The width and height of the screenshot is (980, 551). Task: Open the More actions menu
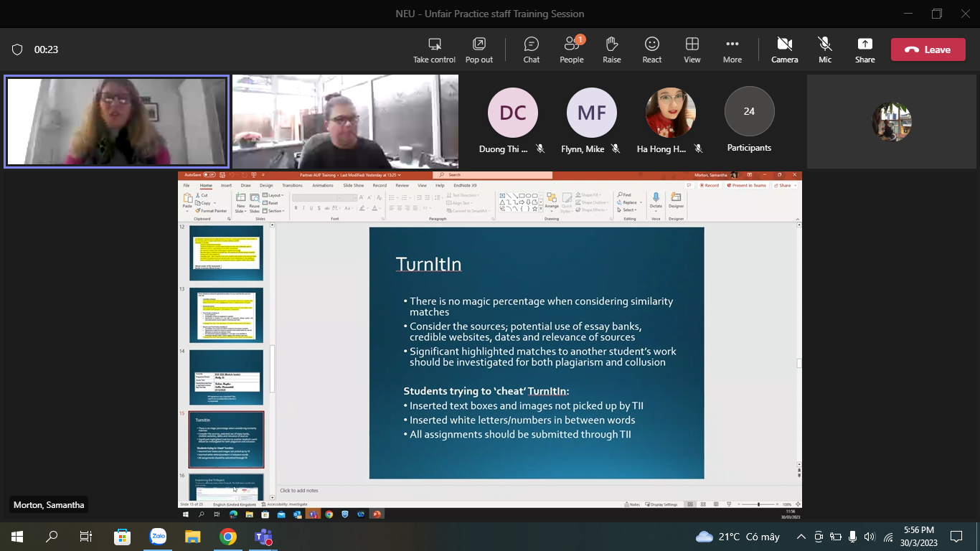(732, 50)
